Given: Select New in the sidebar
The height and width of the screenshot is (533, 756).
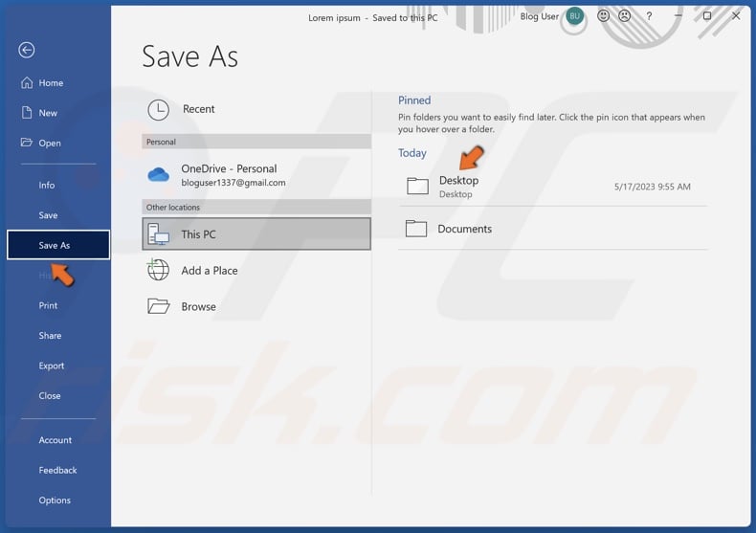Looking at the screenshot, I should pyautogui.click(x=58, y=113).
